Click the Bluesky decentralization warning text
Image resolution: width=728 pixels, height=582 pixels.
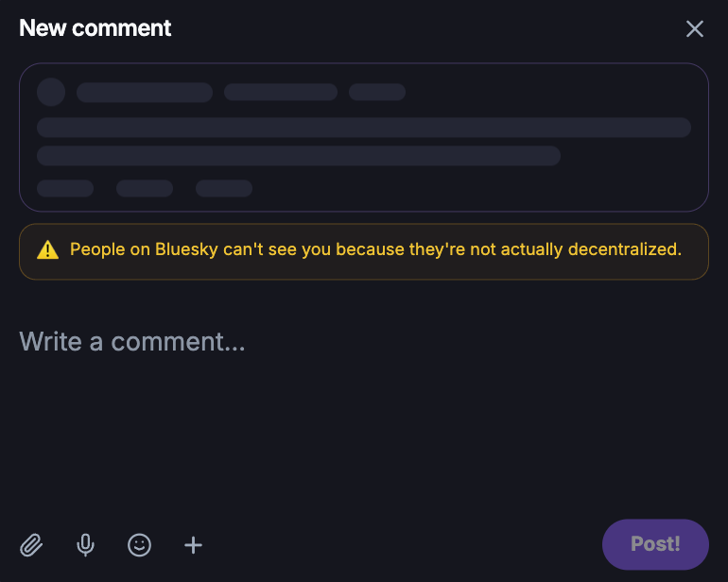tap(375, 250)
